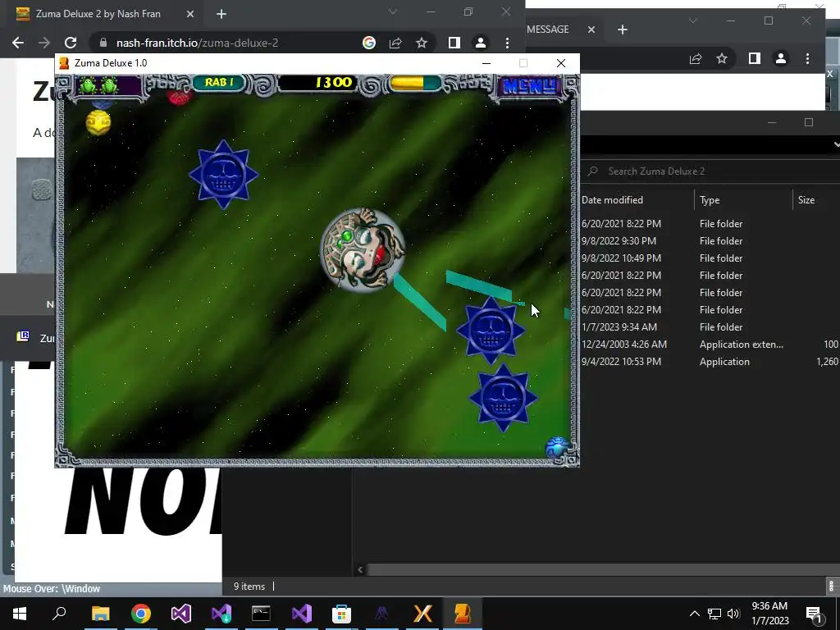Open a new tab in the front Chrome window
Image resolution: width=840 pixels, height=630 pixels.
pos(221,14)
